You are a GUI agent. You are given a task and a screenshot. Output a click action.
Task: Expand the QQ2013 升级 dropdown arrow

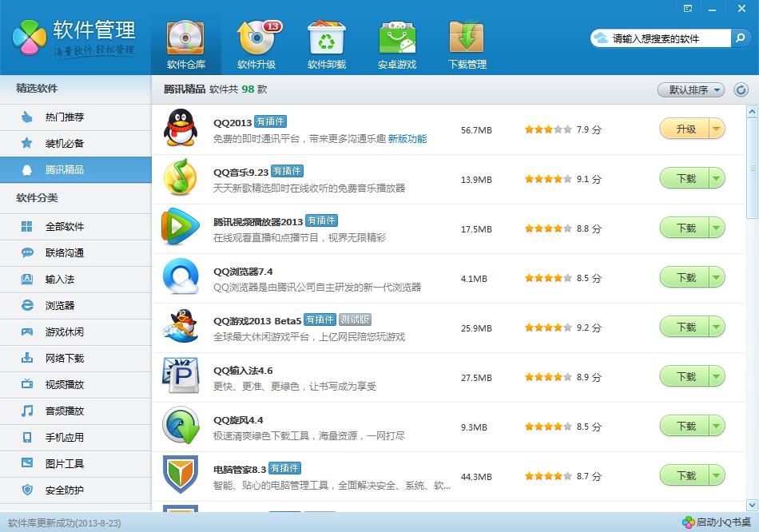tap(717, 129)
